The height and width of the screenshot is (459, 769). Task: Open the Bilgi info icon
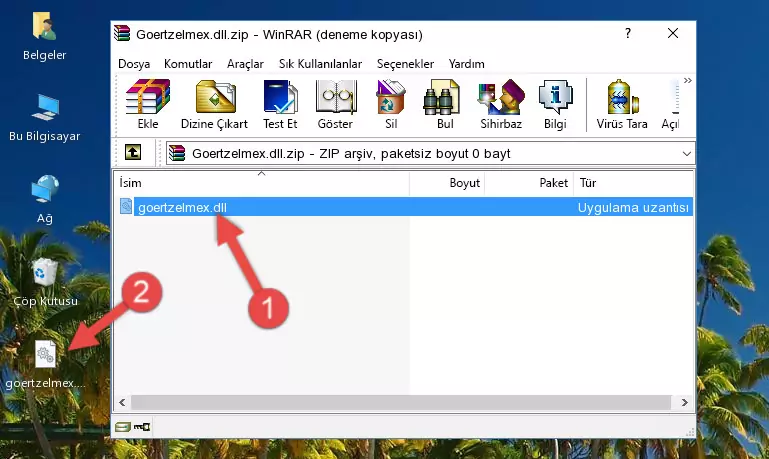click(x=555, y=104)
